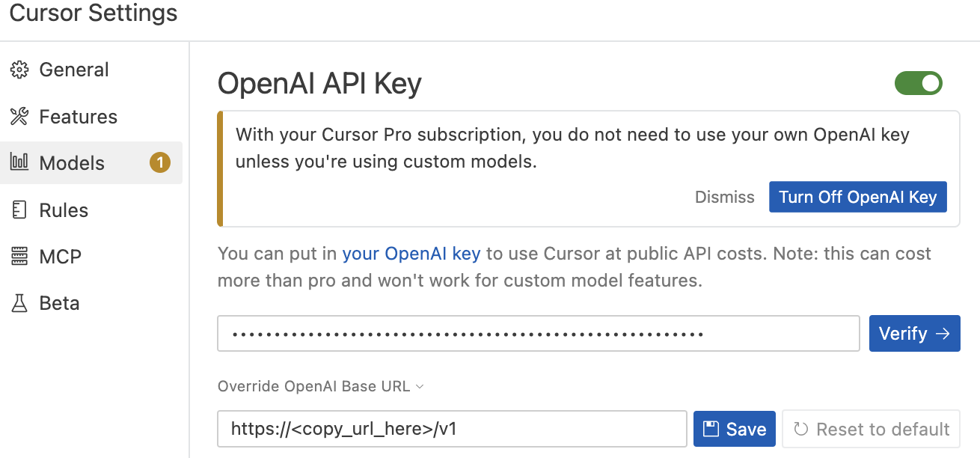
Task: Click the floppy disk icon on Save
Action: [x=711, y=429]
